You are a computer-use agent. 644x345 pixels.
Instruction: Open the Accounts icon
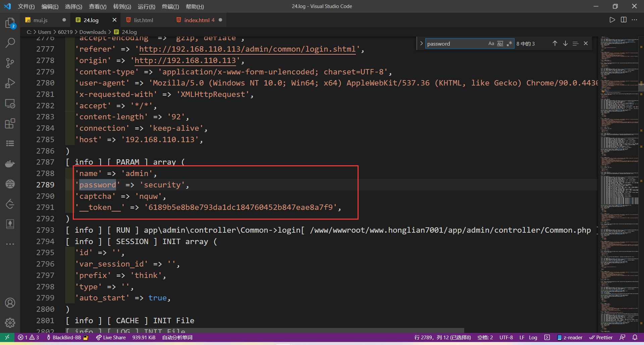[x=10, y=303]
